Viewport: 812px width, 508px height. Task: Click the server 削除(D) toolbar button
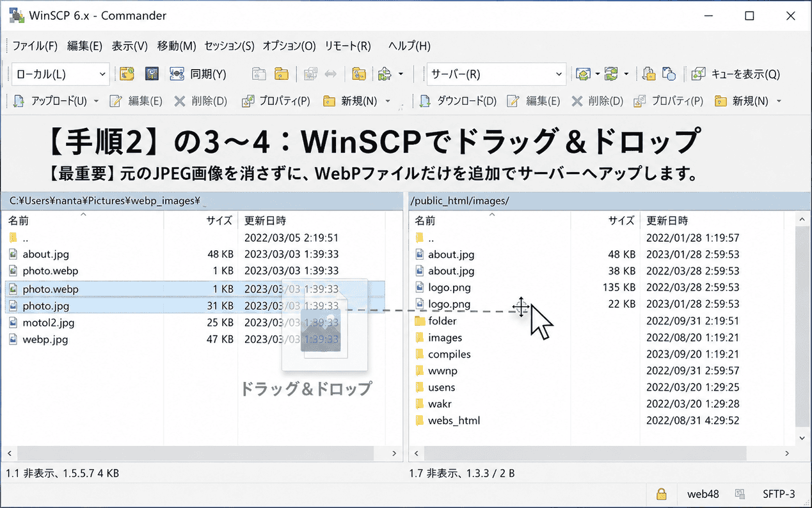coord(596,101)
